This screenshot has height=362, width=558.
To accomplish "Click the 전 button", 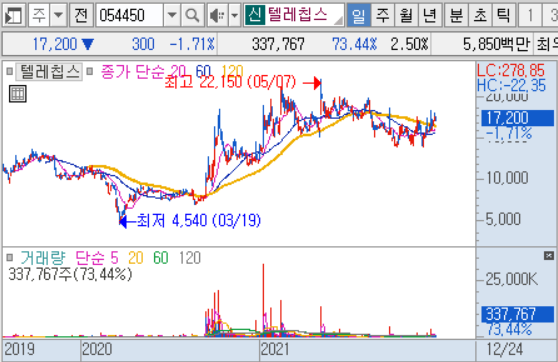I will click(81, 15).
